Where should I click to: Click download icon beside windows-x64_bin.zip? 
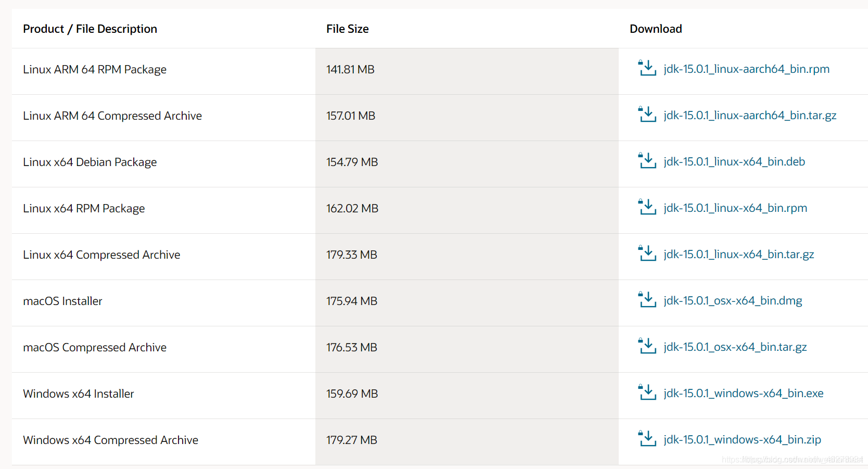(x=647, y=439)
